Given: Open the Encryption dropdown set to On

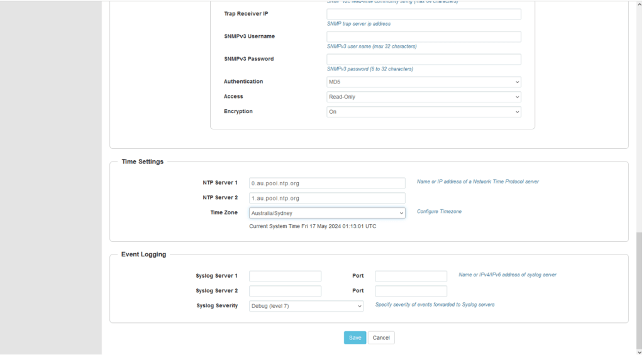Looking at the screenshot, I should [423, 112].
